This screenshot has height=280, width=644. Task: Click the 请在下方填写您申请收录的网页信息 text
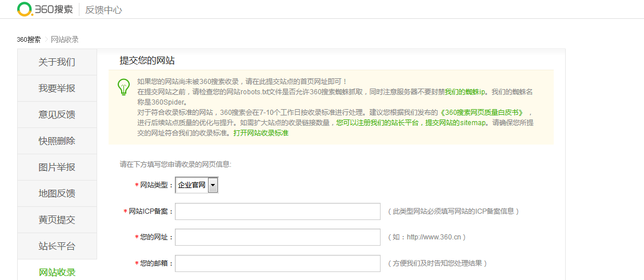click(x=176, y=165)
